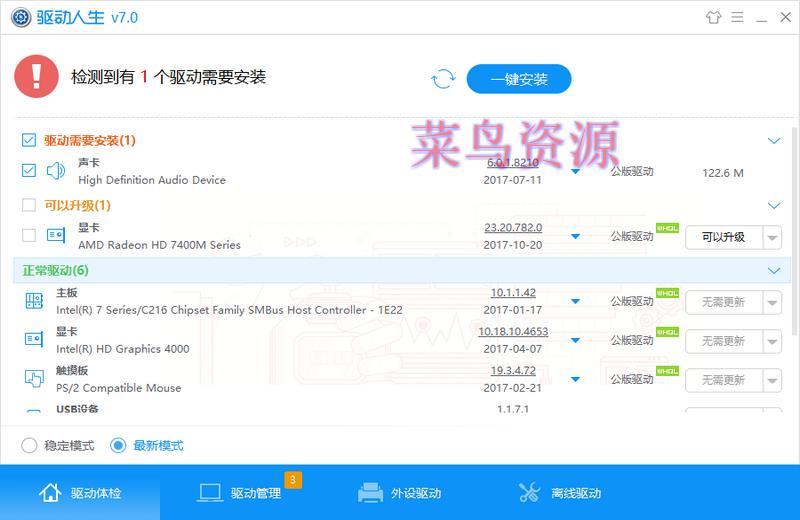The width and height of the screenshot is (800, 520).
Task: Collapse the 正常驱动(6) section chevron
Action: pos(774,270)
